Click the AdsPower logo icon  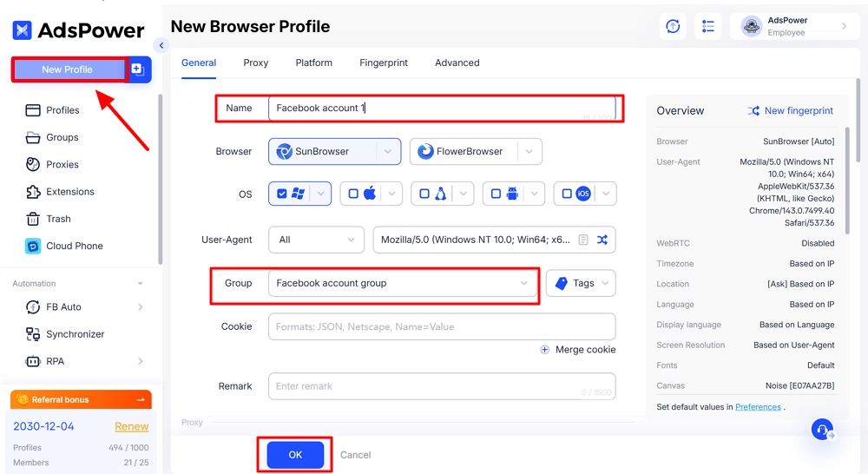23,30
